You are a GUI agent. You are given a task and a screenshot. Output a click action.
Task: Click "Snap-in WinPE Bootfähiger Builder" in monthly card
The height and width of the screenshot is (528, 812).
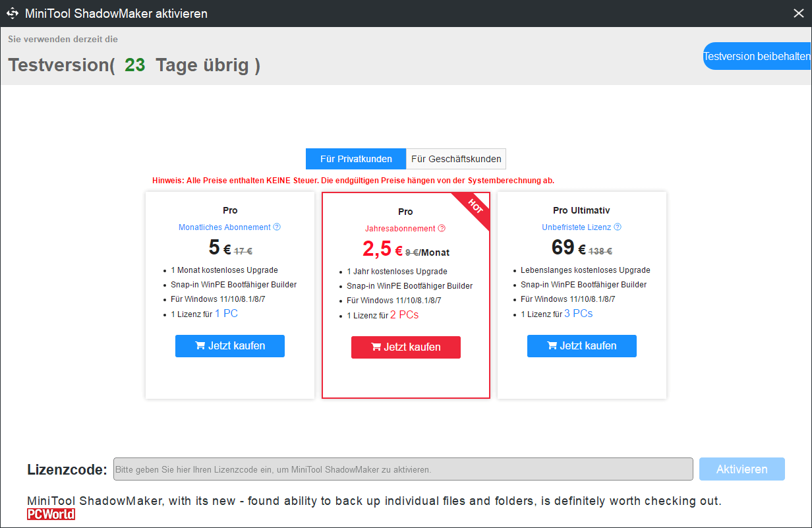(x=234, y=285)
